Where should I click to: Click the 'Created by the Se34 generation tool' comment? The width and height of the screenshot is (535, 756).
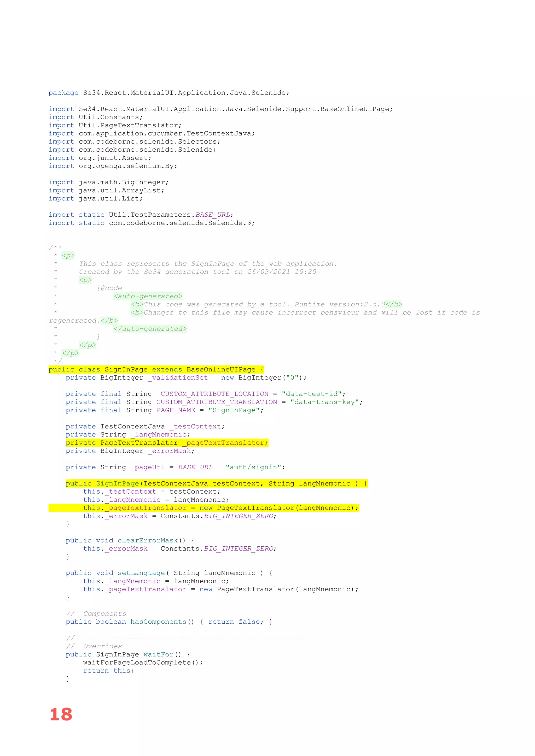pos(197,272)
